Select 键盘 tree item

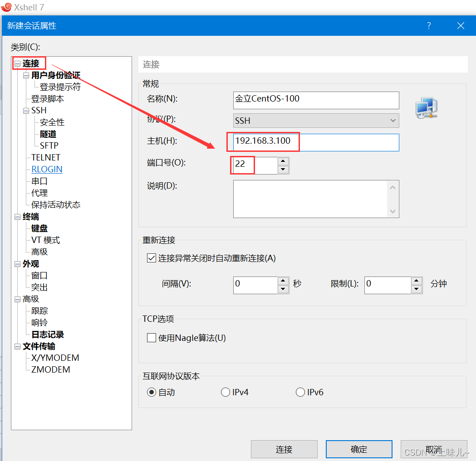tap(39, 228)
